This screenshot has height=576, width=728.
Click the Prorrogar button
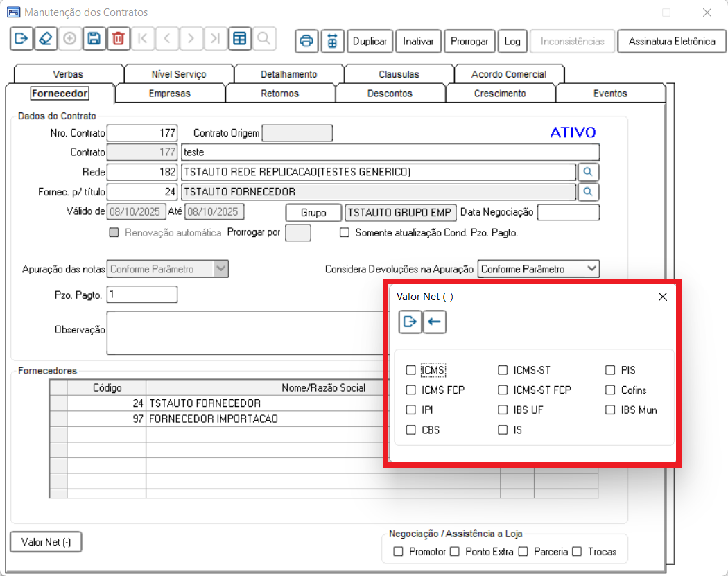469,42
